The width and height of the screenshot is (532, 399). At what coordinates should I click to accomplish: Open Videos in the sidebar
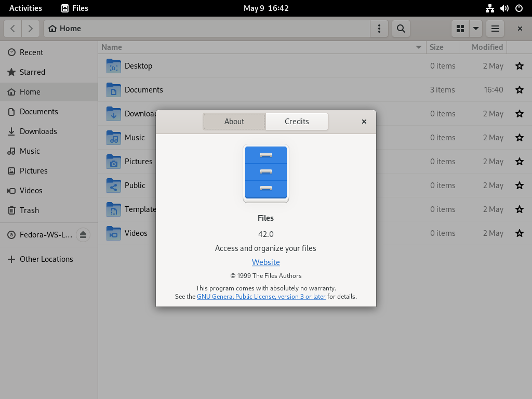[x=49, y=190]
